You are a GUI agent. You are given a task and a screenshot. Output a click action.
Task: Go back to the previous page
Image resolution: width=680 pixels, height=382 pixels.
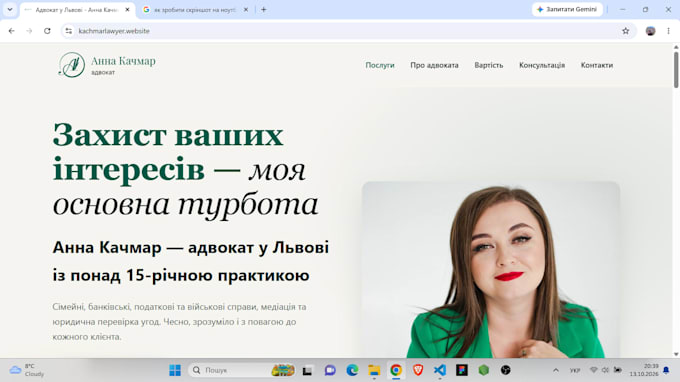click(12, 31)
